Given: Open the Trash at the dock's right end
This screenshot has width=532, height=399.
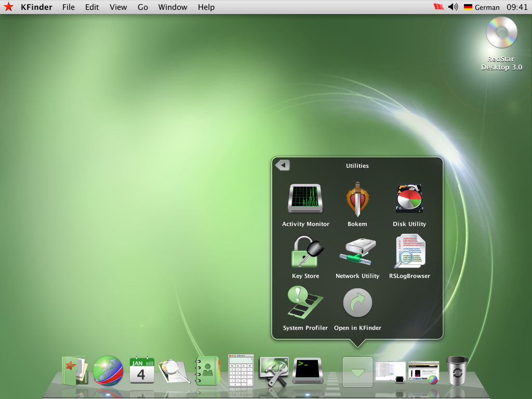Looking at the screenshot, I should (457, 370).
